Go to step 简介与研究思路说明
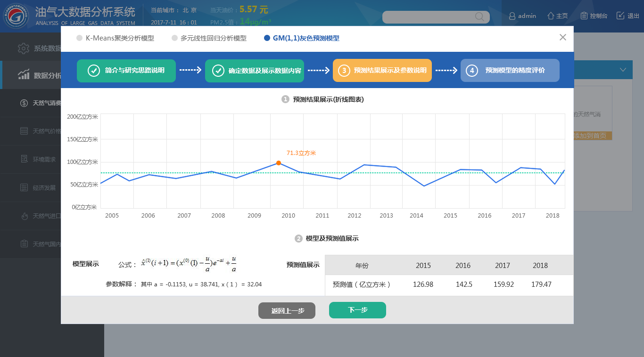 coord(126,71)
